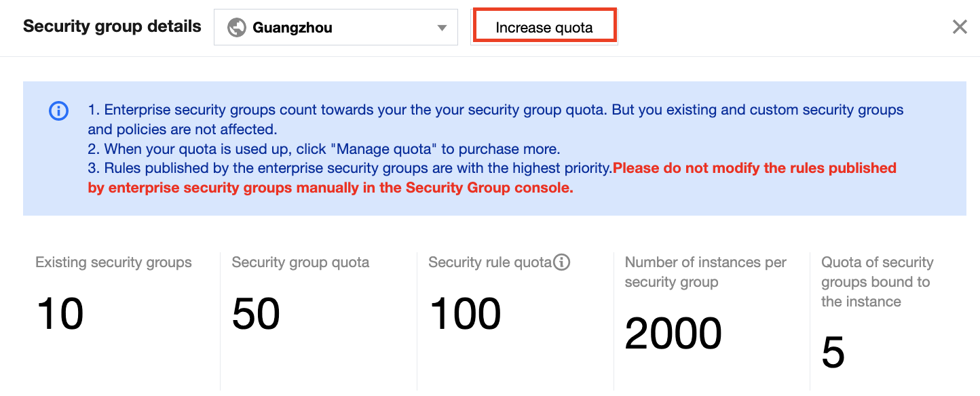
Task: Click Quota of security groups bound label
Action: [x=877, y=281]
